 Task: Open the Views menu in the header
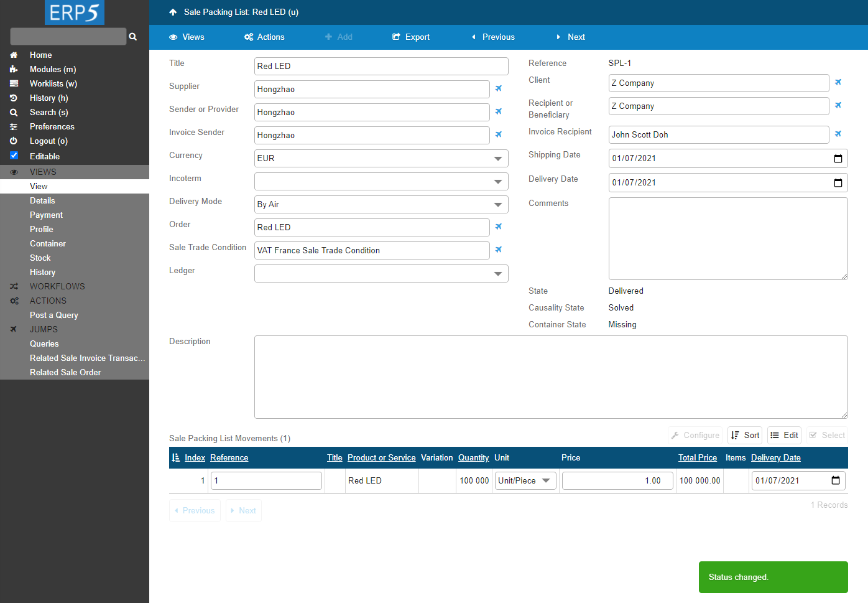coord(187,37)
